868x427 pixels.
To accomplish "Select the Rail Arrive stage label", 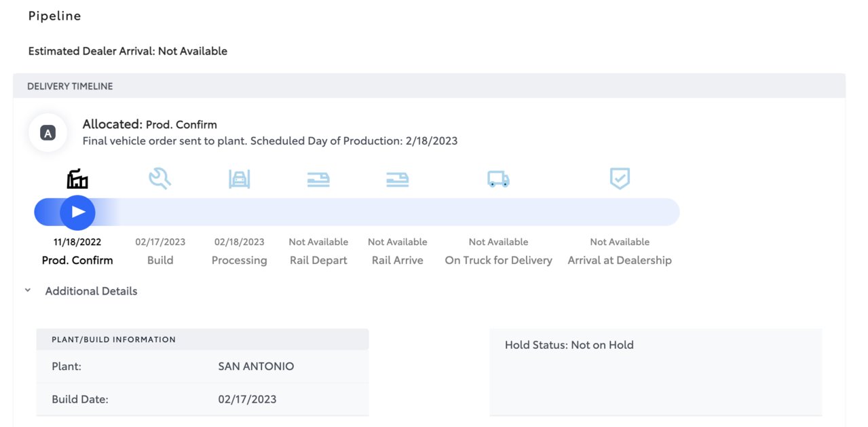I will (398, 260).
